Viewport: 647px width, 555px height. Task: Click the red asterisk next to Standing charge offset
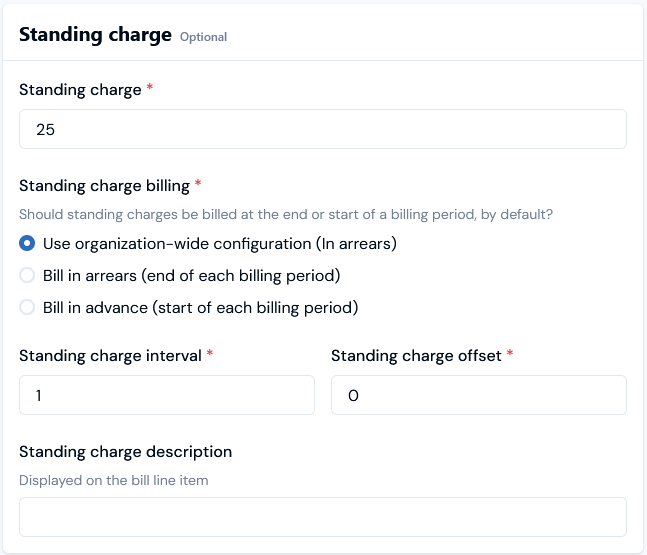[510, 352]
